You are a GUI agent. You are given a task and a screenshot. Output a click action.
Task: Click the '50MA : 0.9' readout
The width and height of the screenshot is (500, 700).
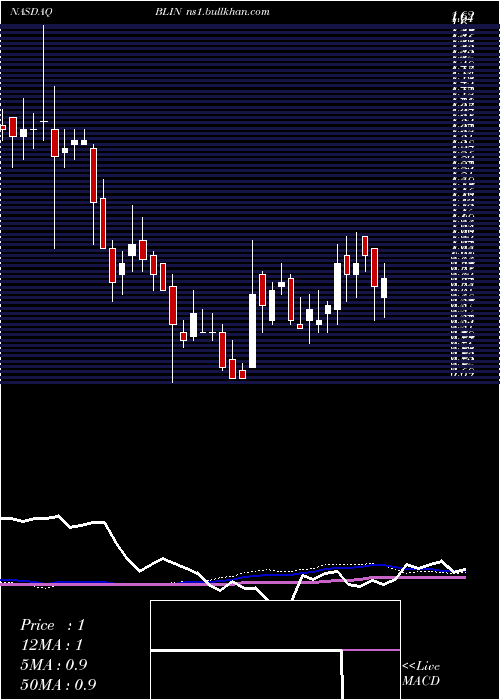tap(58, 684)
